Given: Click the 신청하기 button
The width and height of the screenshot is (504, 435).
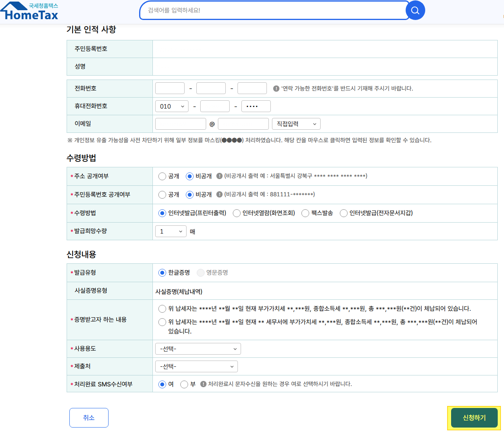Looking at the screenshot, I should click(x=474, y=418).
